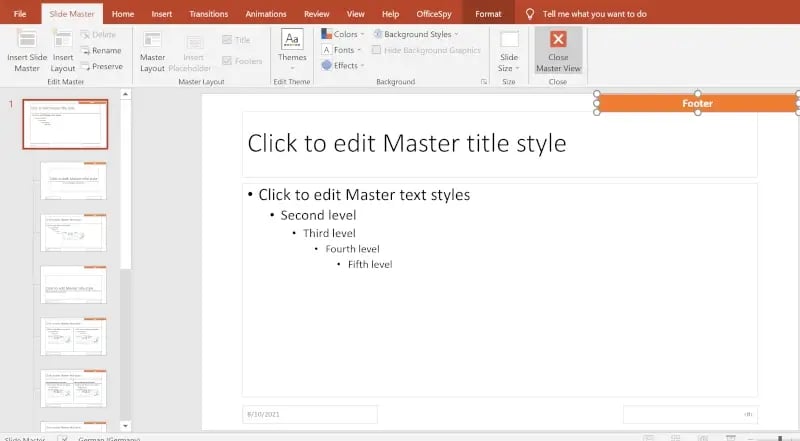The width and height of the screenshot is (800, 441).
Task: Toggle Hide Background Graphics checkbox
Action: 377,50
